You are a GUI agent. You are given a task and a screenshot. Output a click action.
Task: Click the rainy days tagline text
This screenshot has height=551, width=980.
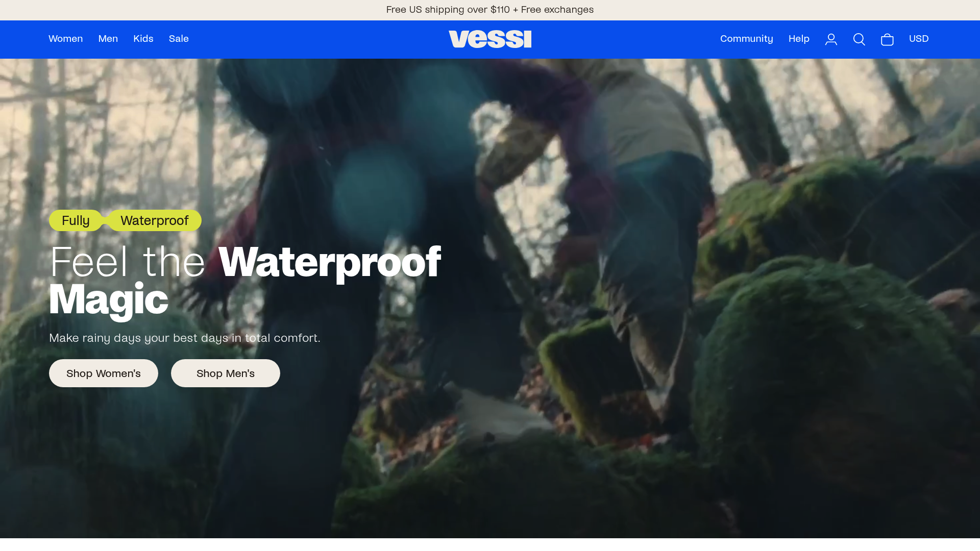point(185,338)
